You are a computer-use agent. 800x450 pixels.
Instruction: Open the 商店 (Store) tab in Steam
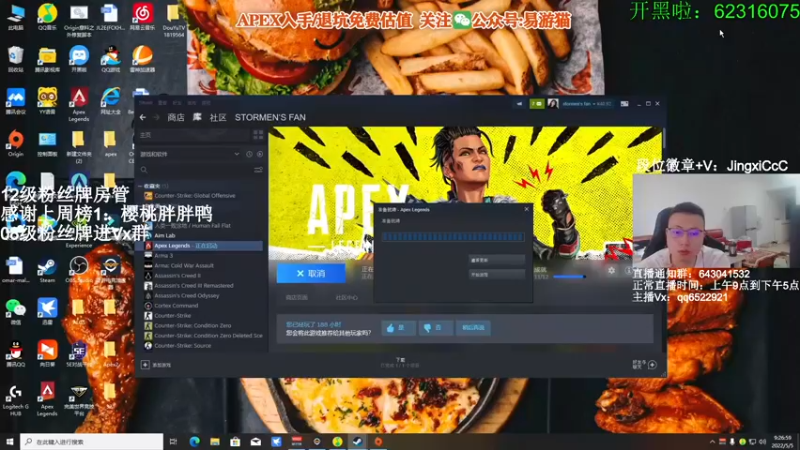pos(176,117)
